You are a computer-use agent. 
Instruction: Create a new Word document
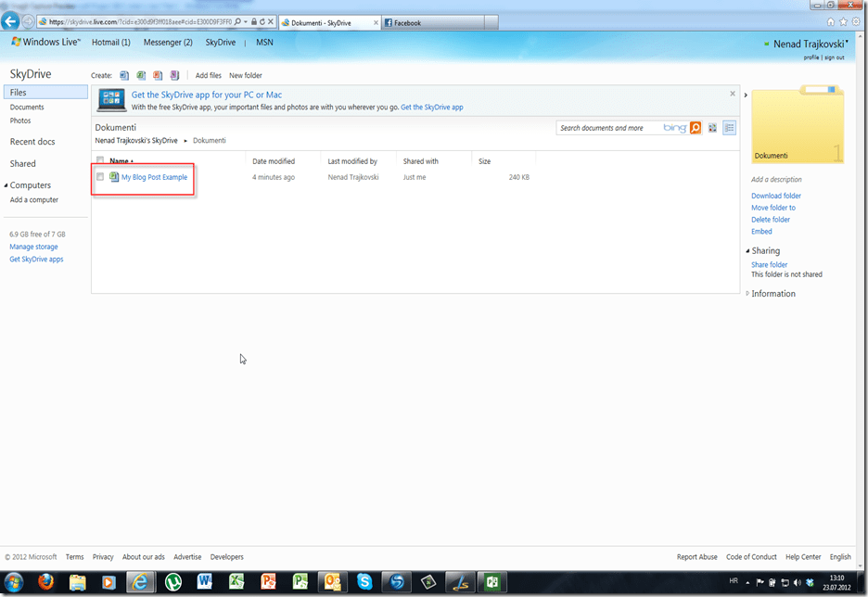tap(124, 75)
